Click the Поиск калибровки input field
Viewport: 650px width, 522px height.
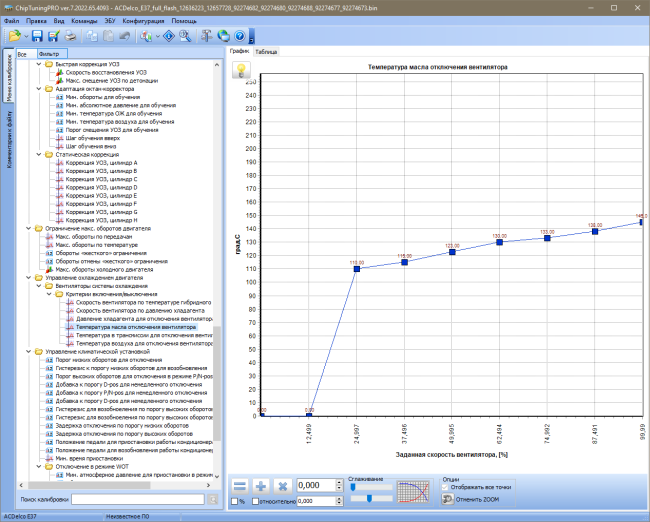(138, 500)
